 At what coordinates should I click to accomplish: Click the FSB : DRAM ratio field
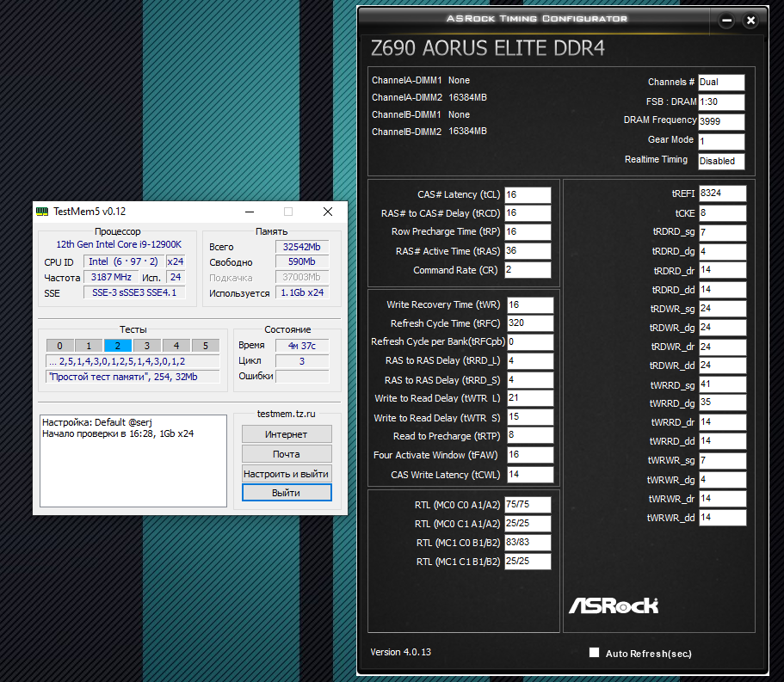[721, 102]
